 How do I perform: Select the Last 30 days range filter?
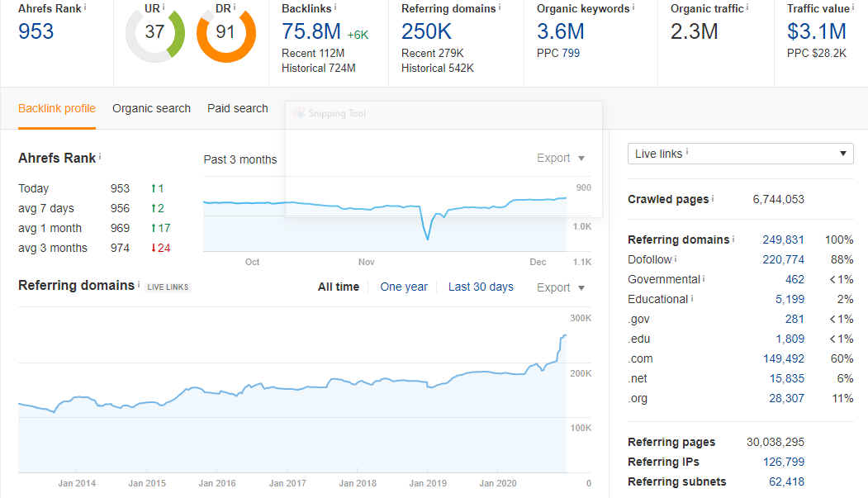(481, 287)
